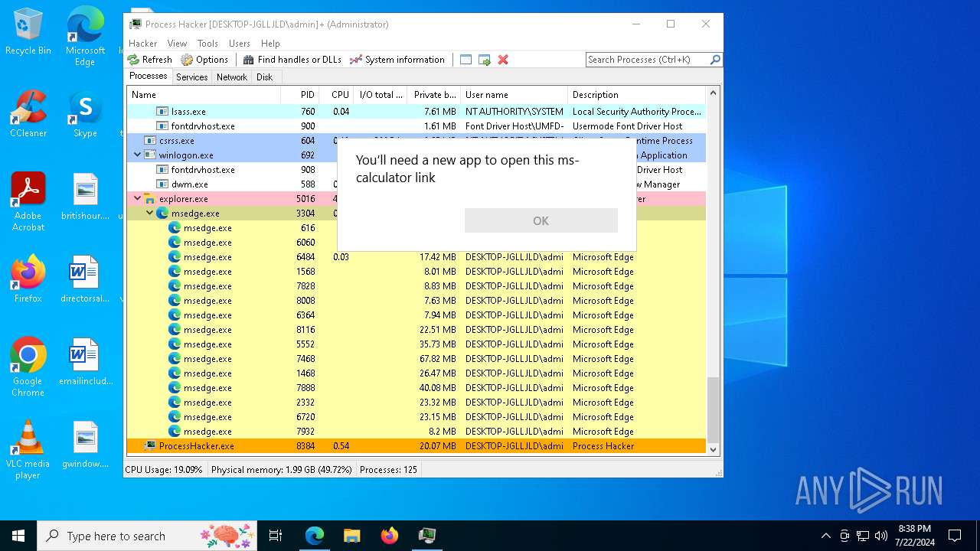
Task: Select the britishour image file on desktop
Action: point(85,197)
